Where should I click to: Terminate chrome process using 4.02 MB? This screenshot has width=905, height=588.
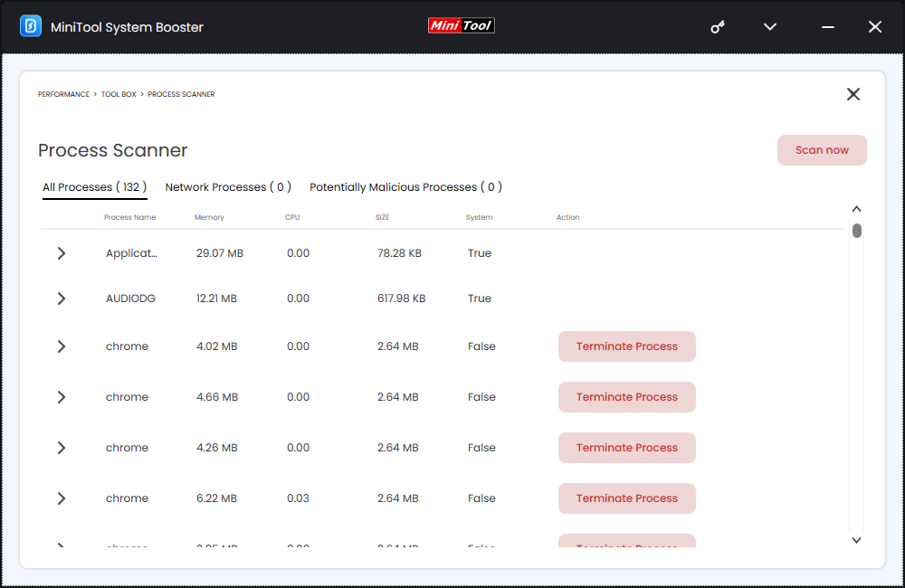pyautogui.click(x=627, y=346)
